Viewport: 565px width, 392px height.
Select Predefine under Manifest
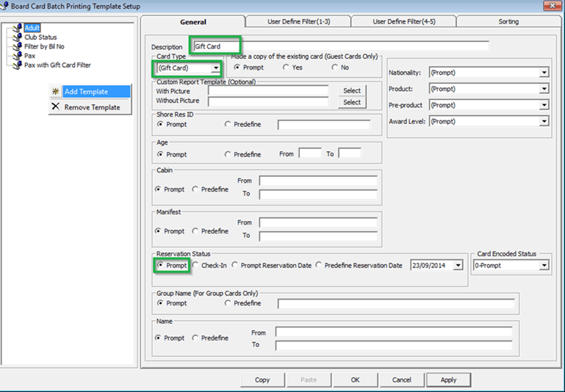pos(195,231)
